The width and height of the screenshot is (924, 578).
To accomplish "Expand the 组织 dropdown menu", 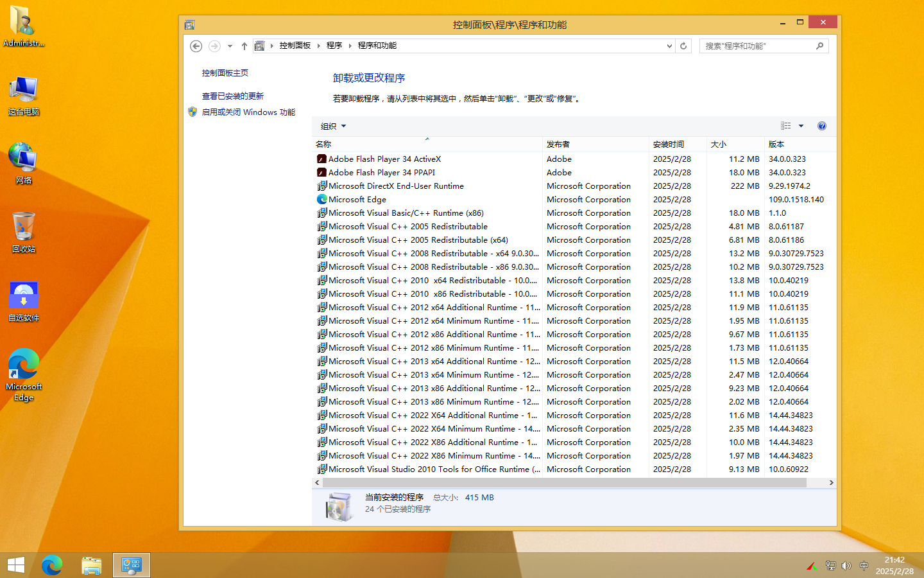I will 333,127.
